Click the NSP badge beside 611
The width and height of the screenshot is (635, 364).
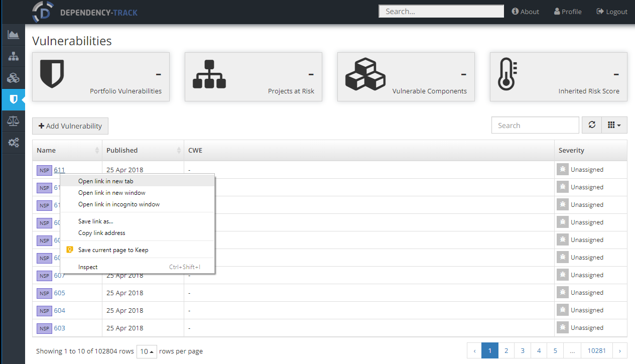(x=44, y=170)
